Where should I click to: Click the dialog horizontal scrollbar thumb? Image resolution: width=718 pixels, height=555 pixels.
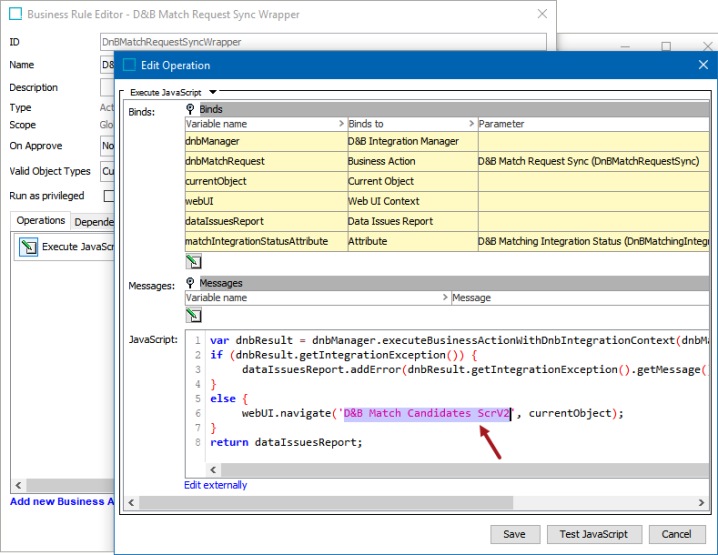tap(326, 502)
